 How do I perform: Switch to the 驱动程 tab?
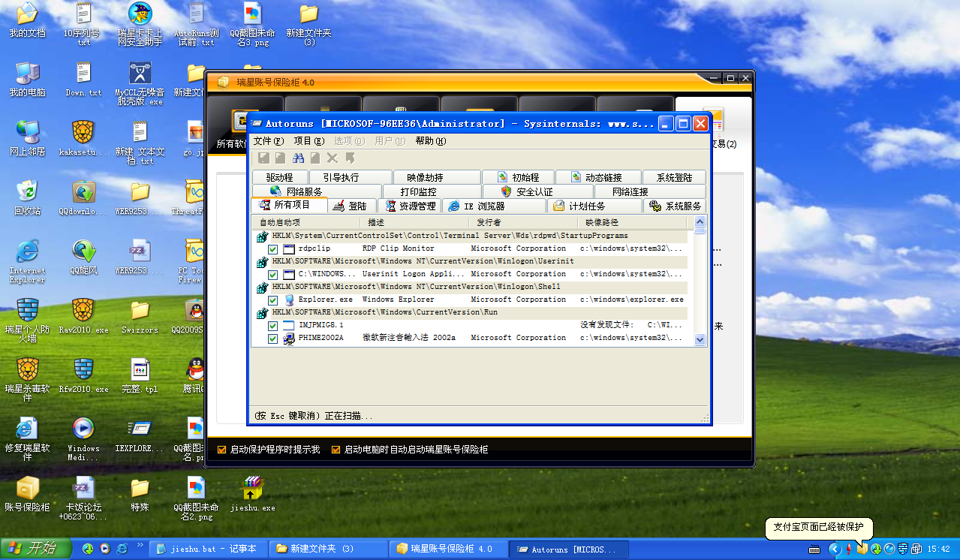(x=279, y=177)
